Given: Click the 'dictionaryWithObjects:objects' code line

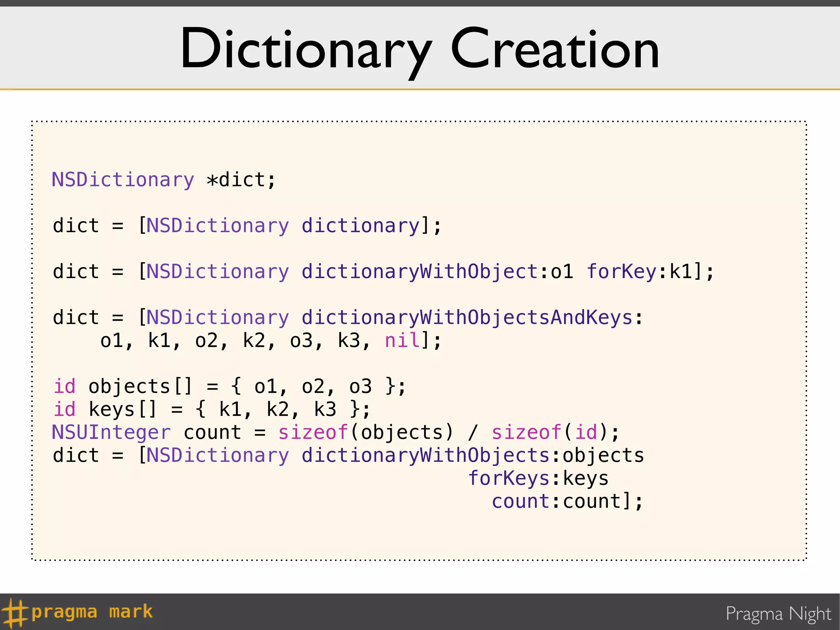Looking at the screenshot, I should point(349,455).
